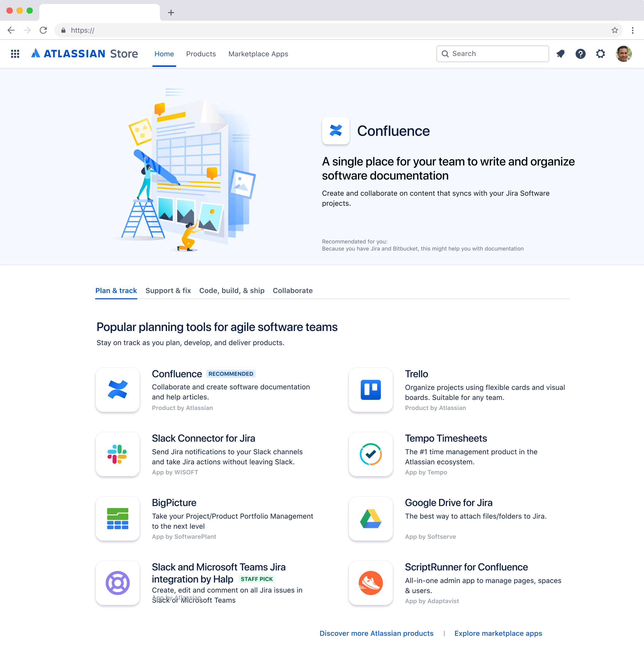This screenshot has width=644, height=668.
Task: Click 'App by Softserve' vendor text
Action: tap(430, 537)
